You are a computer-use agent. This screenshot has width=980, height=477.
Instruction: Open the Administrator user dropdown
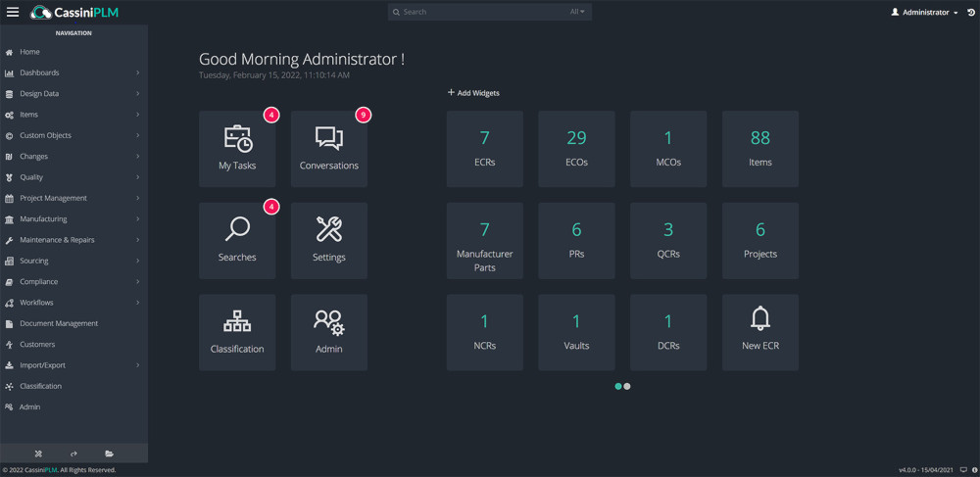click(924, 13)
